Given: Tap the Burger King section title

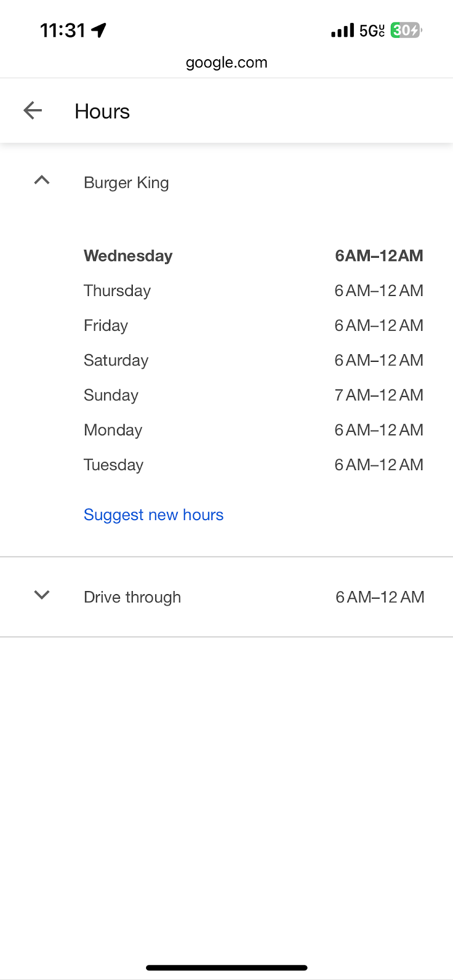Looking at the screenshot, I should click(x=126, y=183).
